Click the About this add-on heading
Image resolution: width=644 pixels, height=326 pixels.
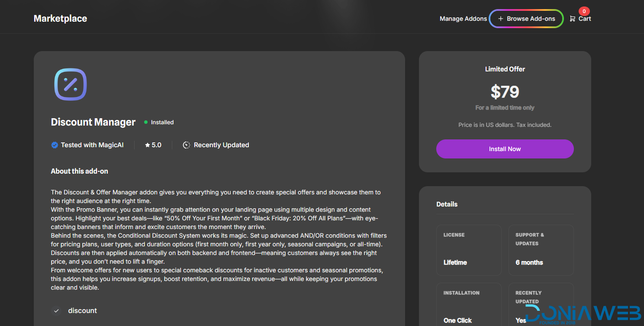point(79,171)
